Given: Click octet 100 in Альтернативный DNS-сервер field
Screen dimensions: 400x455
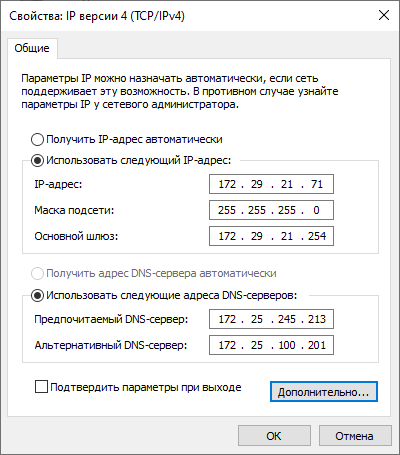Looking at the screenshot, I should [287, 345].
